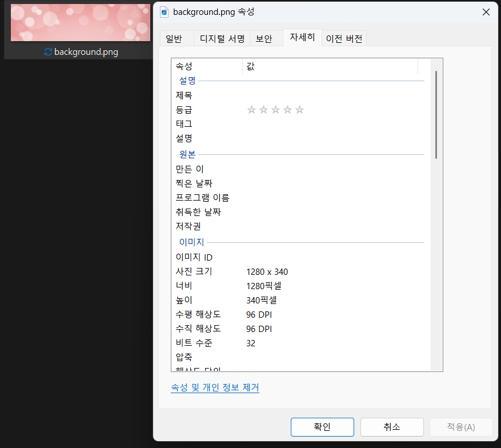Image resolution: width=501 pixels, height=448 pixels.
Task: Set the rating to three stars
Action: 275,110
